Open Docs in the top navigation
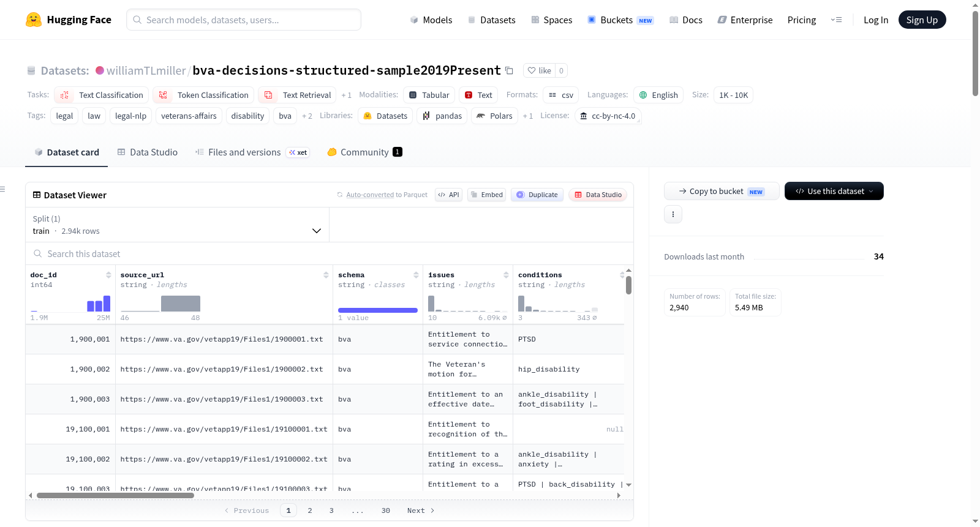Screen dimensions: 980x527 pyautogui.click(x=686, y=20)
